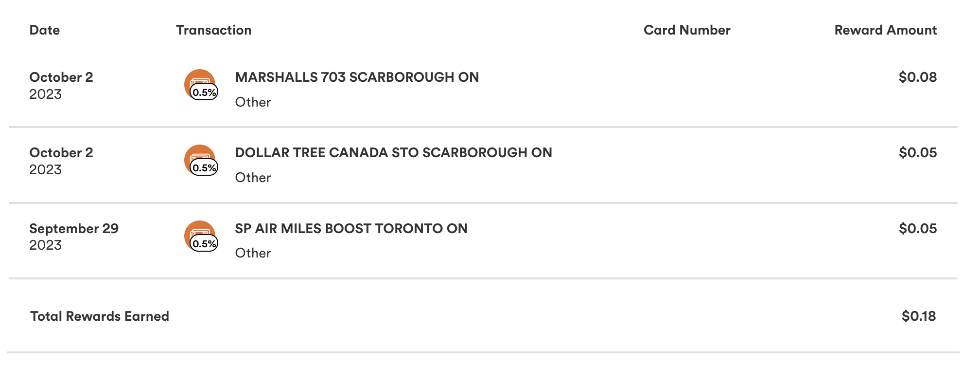Click the Card Number column header
Viewport: 980px width, 367px height.
coord(687,30)
